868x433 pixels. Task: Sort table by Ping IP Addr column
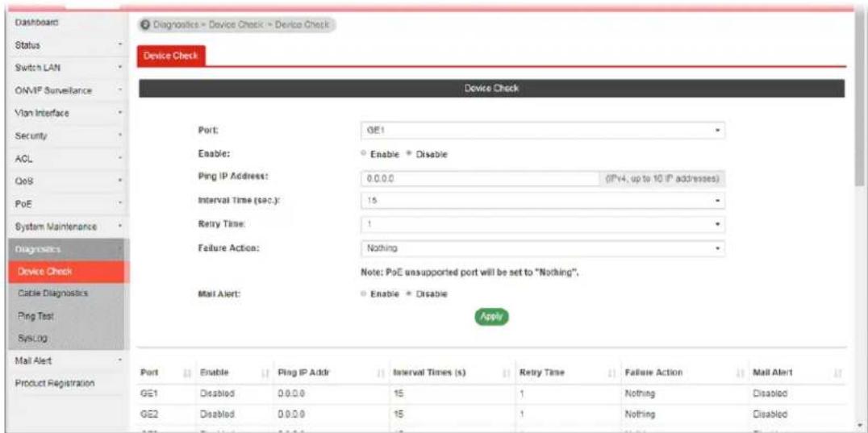(329, 373)
